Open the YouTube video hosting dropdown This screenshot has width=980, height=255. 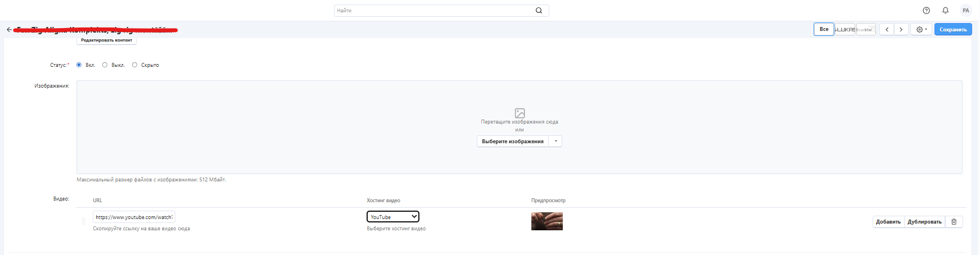tap(393, 217)
